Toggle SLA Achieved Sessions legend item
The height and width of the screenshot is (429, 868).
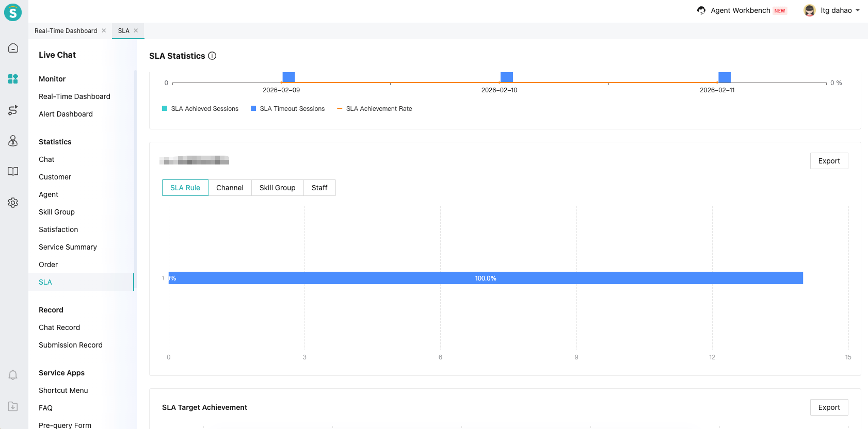[x=200, y=109]
